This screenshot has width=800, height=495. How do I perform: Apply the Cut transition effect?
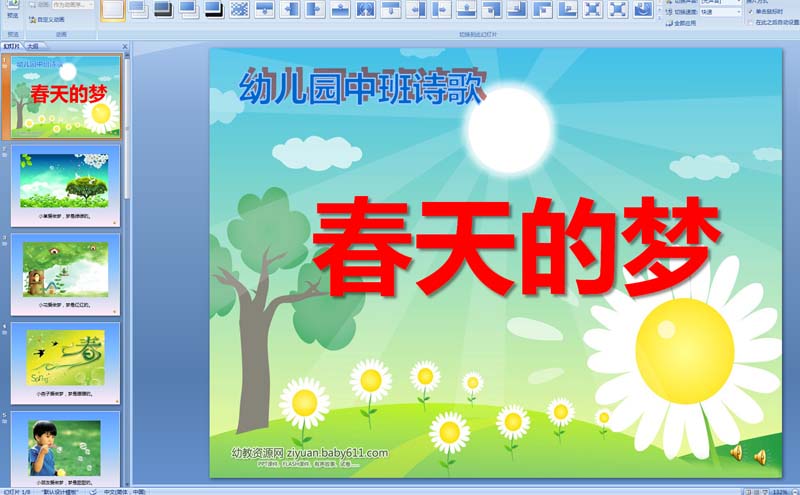(x=189, y=9)
